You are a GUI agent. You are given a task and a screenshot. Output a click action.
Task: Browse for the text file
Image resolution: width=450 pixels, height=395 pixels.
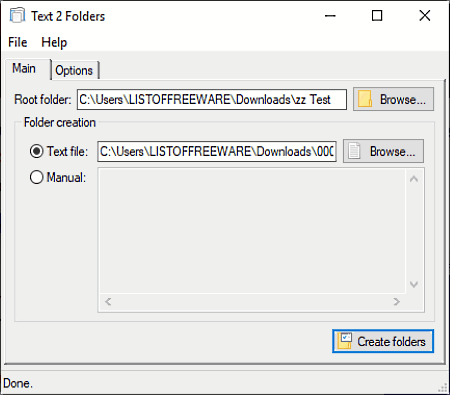pyautogui.click(x=383, y=151)
